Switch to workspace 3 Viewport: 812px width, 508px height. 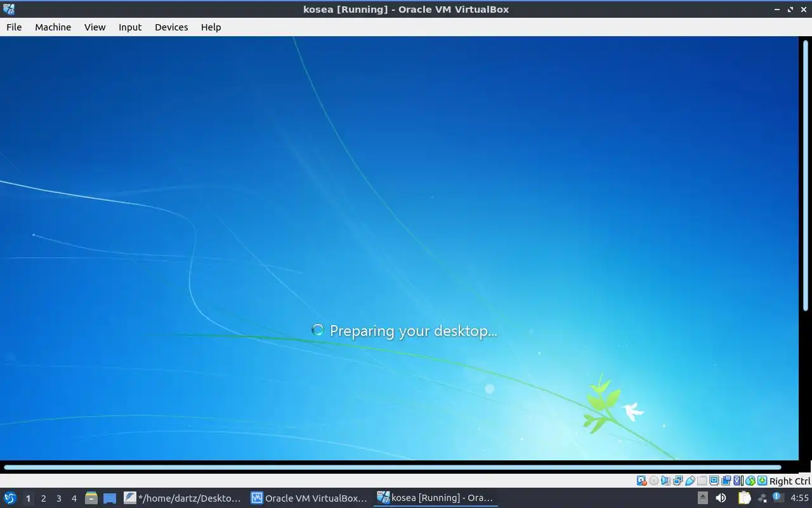[58, 498]
